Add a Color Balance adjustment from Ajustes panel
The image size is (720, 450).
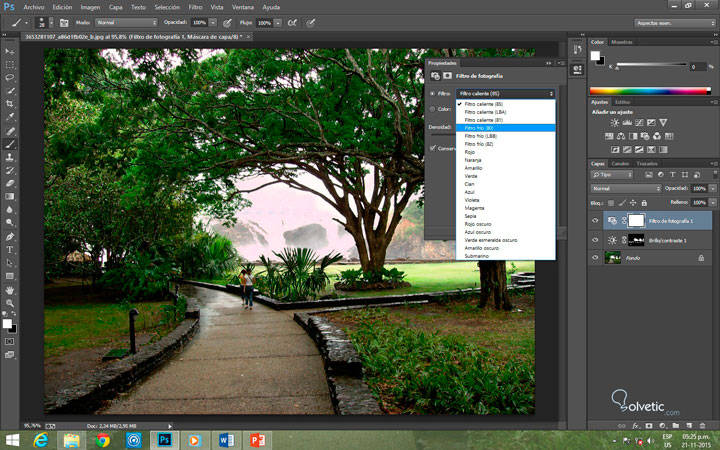pyautogui.click(x=621, y=136)
